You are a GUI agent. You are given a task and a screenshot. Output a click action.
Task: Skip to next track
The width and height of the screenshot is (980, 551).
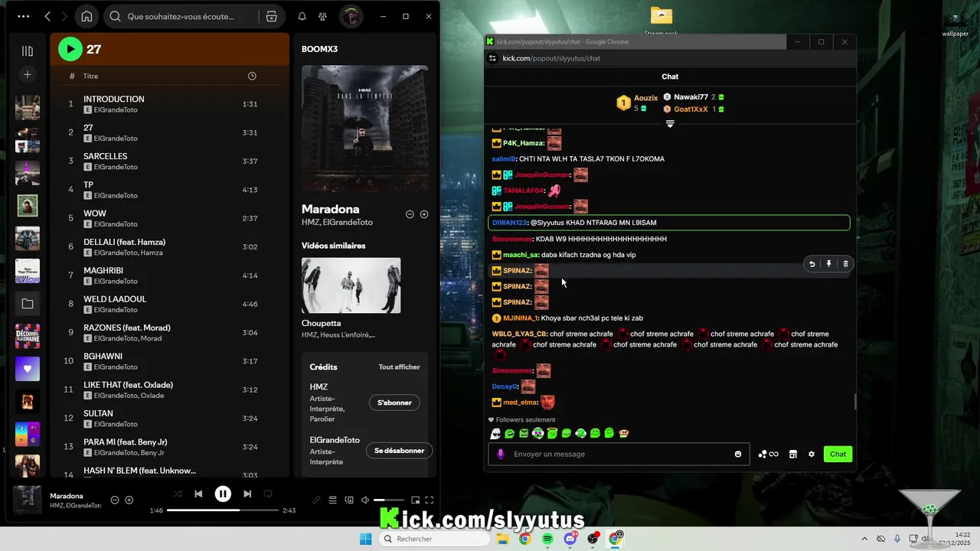(x=247, y=494)
